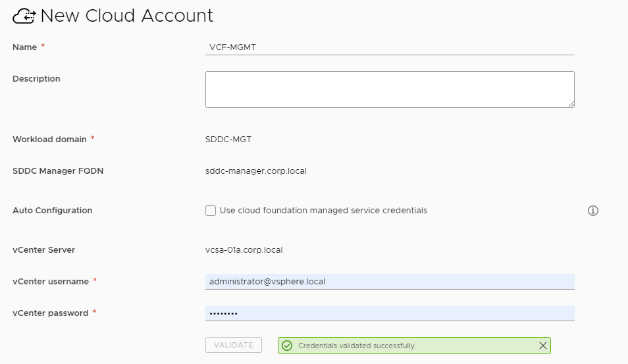Click the Description resize handle corner
This screenshot has width=628, height=364.
tap(571, 104)
